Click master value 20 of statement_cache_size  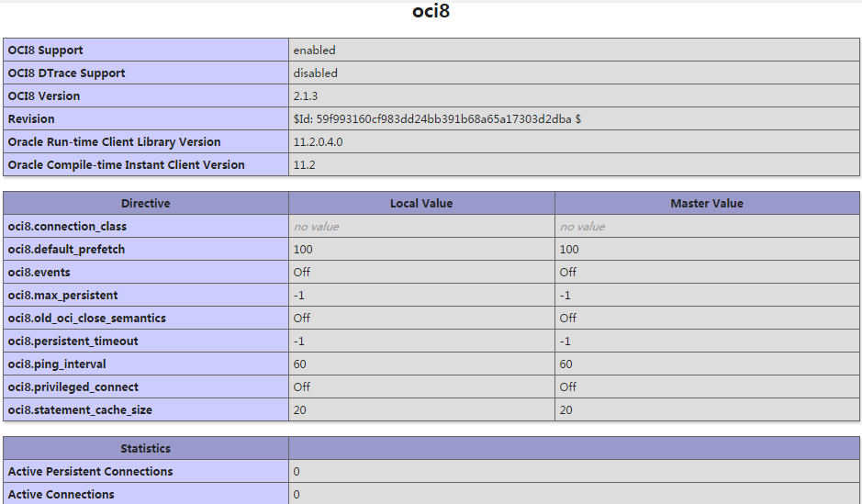click(566, 410)
